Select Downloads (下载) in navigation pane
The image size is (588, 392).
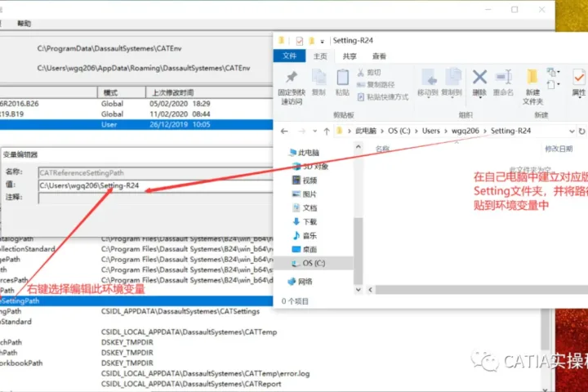[x=305, y=221]
